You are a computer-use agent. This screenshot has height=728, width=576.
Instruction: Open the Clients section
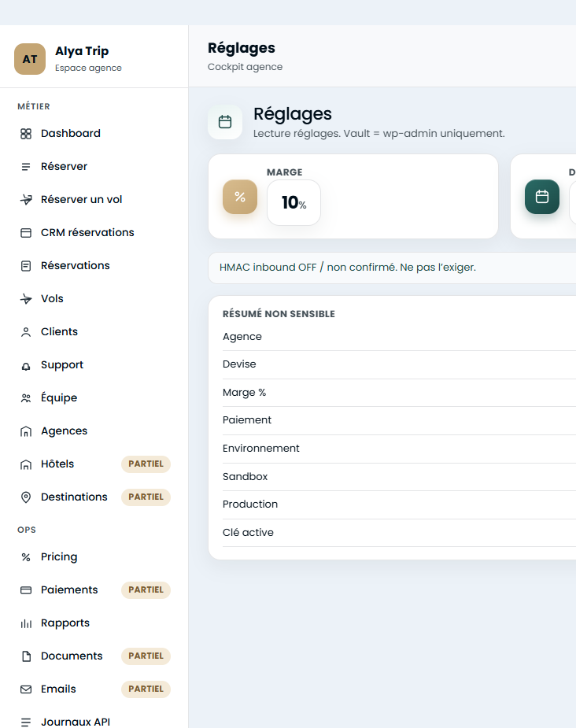point(94,332)
